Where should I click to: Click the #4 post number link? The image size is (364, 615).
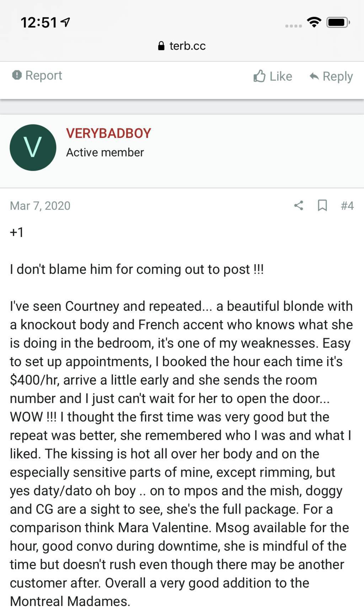[347, 206]
